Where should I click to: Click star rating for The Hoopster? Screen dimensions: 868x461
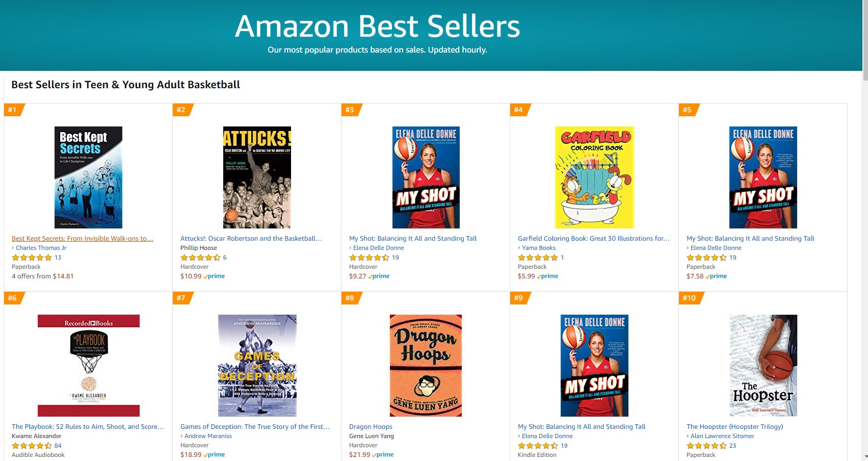706,446
